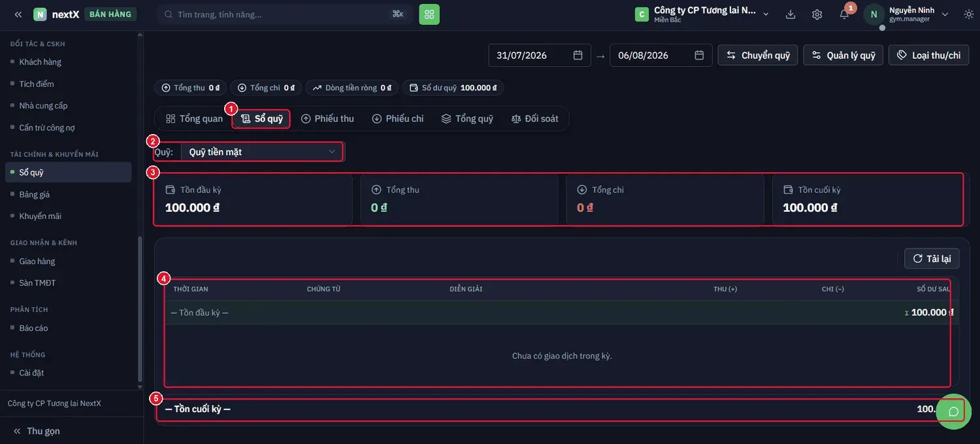Open the green chat bubble widget

tap(953, 411)
